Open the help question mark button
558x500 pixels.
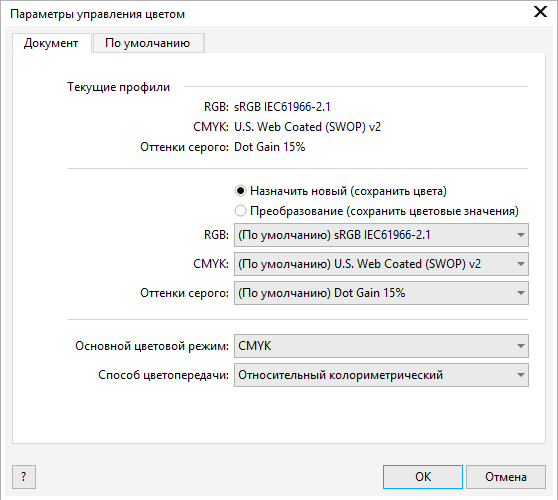click(x=24, y=477)
